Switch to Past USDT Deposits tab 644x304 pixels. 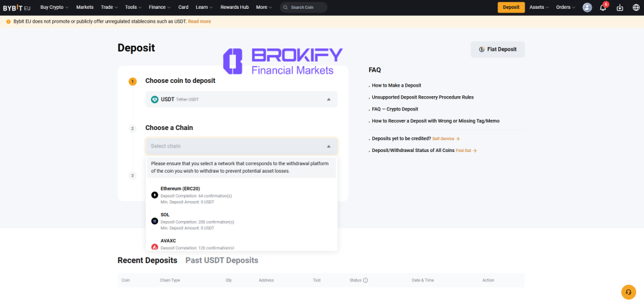coord(221,260)
